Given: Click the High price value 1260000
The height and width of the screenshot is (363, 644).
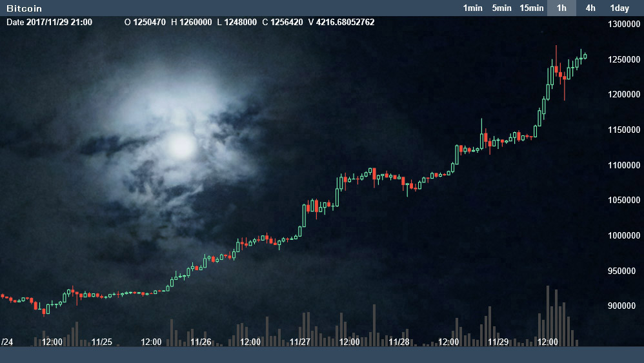Looking at the screenshot, I should (x=191, y=23).
